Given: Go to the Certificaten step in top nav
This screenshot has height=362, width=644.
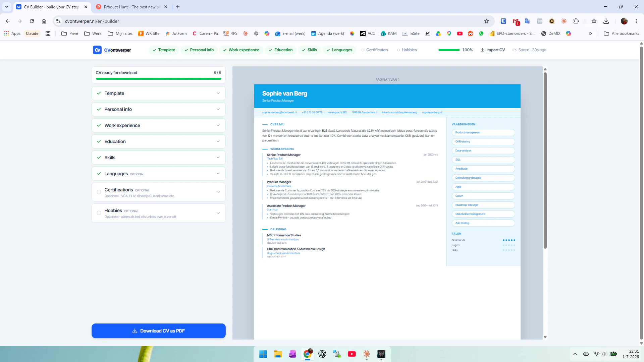Looking at the screenshot, I should coord(375,50).
